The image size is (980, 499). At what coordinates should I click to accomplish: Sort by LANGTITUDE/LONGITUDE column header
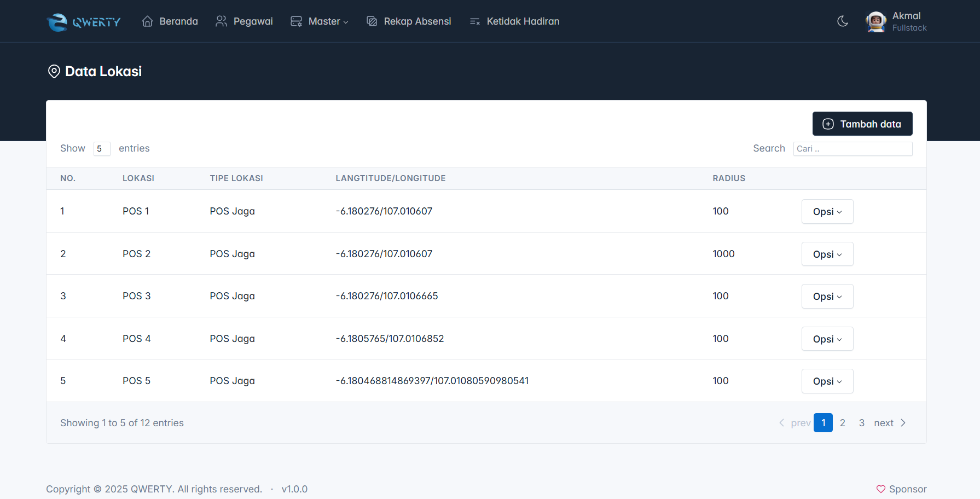click(391, 178)
